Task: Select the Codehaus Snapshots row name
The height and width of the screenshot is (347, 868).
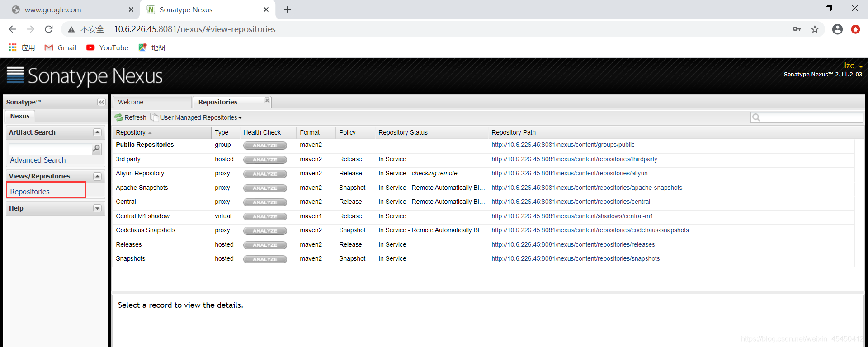Action: (x=145, y=230)
